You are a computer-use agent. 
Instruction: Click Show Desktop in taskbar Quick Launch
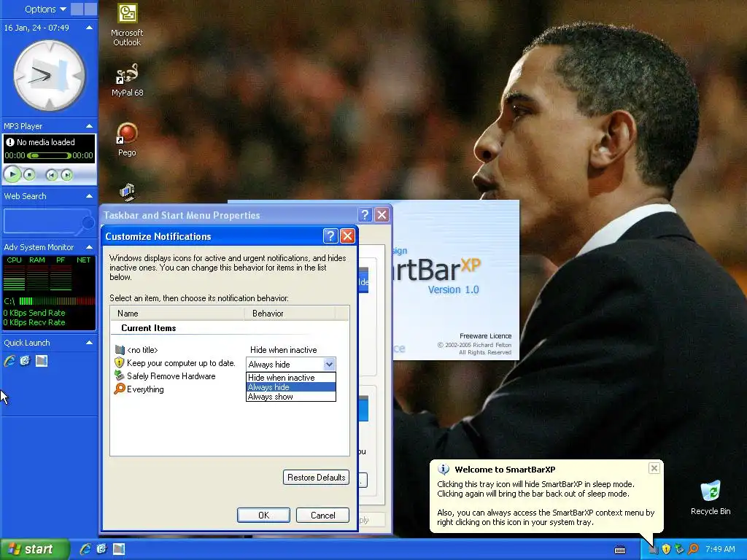(x=119, y=549)
